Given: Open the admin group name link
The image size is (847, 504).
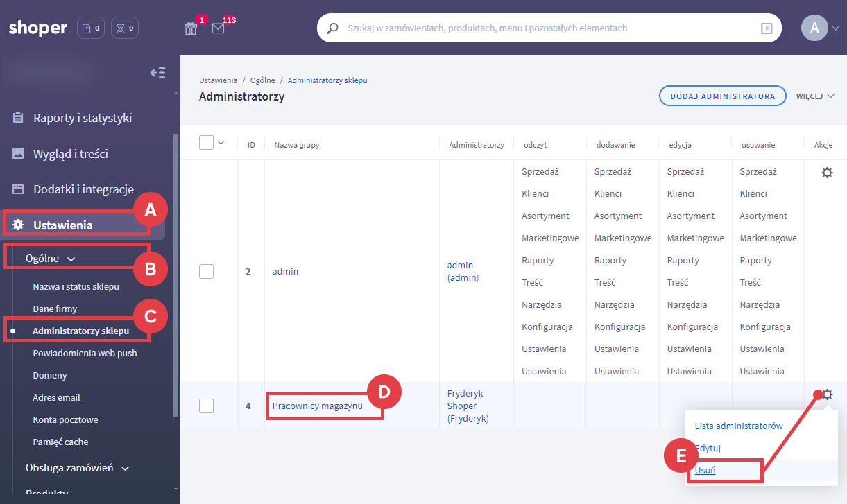Looking at the screenshot, I should click(x=285, y=271).
